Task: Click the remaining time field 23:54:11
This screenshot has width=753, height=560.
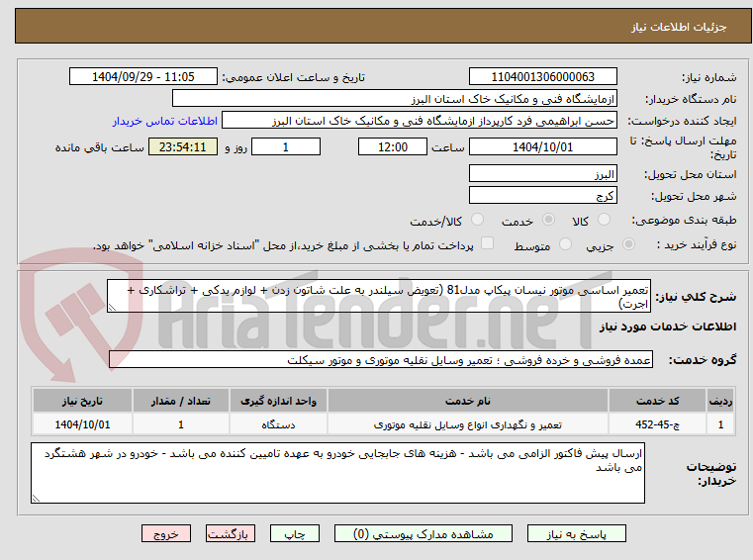Action: 182,147
